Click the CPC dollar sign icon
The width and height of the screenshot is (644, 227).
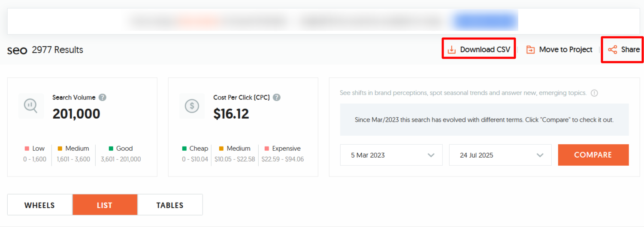[192, 106]
